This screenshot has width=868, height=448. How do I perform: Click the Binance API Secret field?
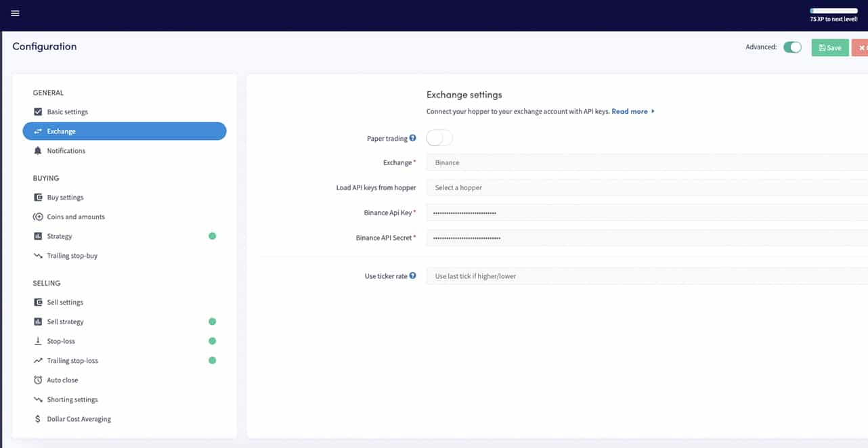[647, 238]
